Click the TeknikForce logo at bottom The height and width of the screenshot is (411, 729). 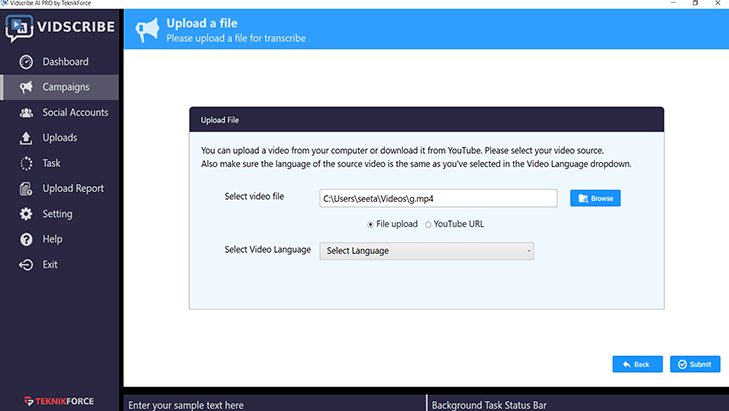pyautogui.click(x=59, y=401)
